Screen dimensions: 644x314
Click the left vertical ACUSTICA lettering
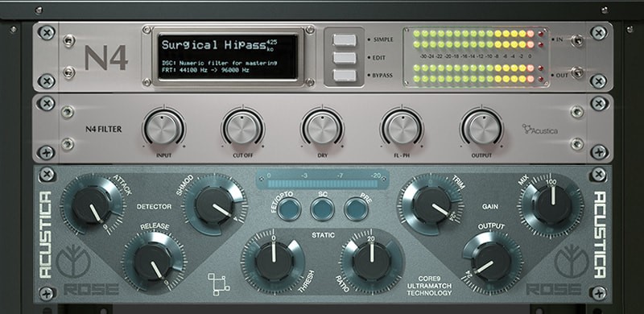pos(45,234)
